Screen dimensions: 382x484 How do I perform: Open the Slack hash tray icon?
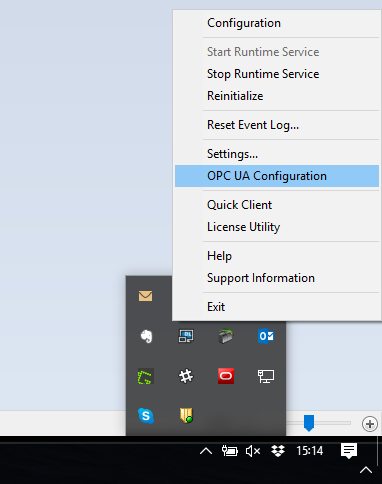186,376
